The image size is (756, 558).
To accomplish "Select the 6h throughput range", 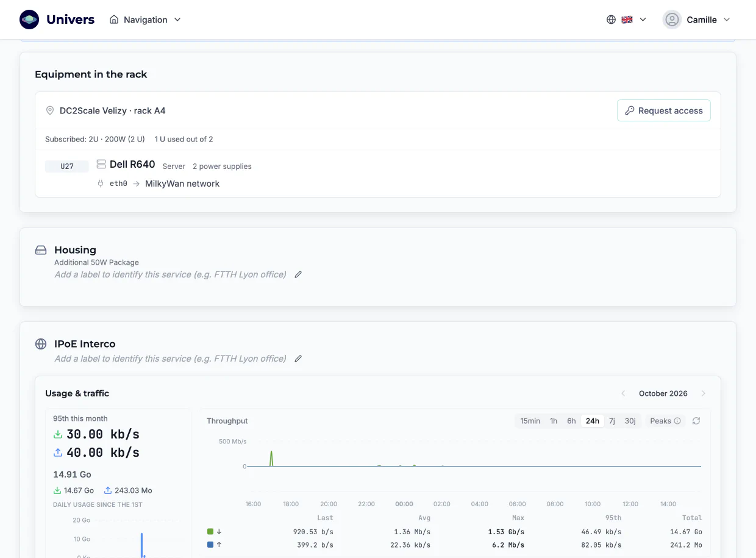I will point(571,421).
